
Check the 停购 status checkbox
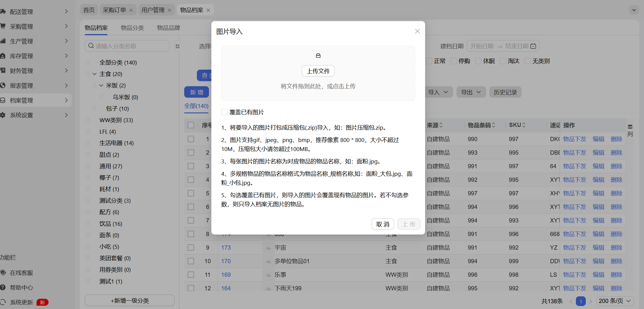click(453, 61)
